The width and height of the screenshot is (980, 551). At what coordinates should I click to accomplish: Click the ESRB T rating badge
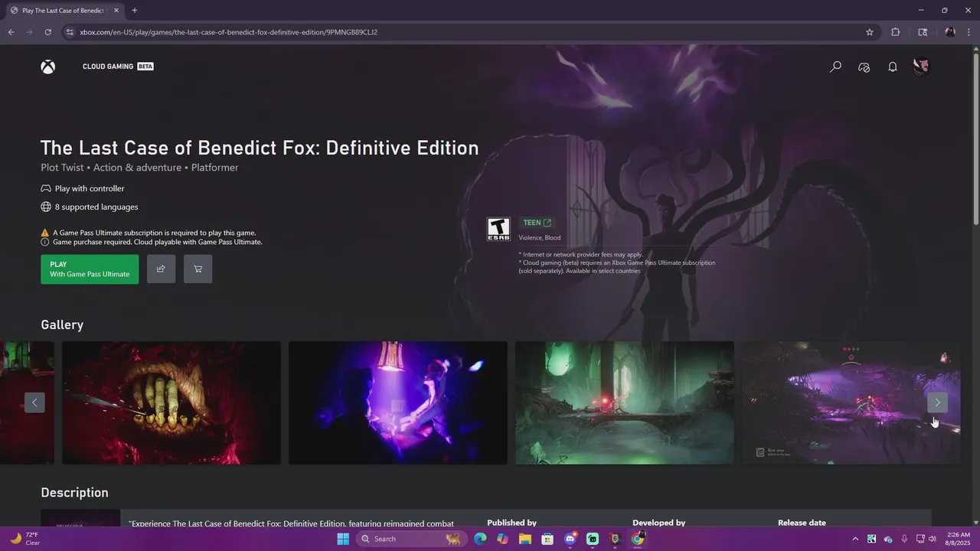498,230
